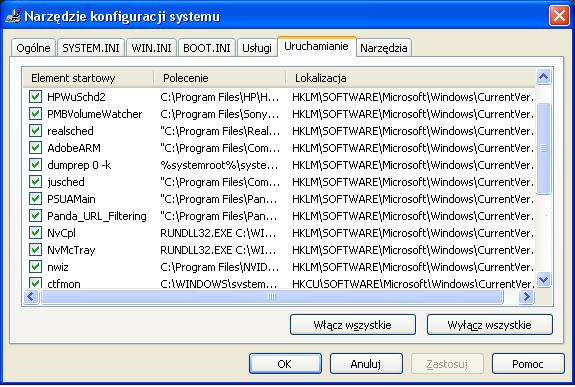Open the BOOT.INI tab
575x387 pixels.
pyautogui.click(x=206, y=48)
